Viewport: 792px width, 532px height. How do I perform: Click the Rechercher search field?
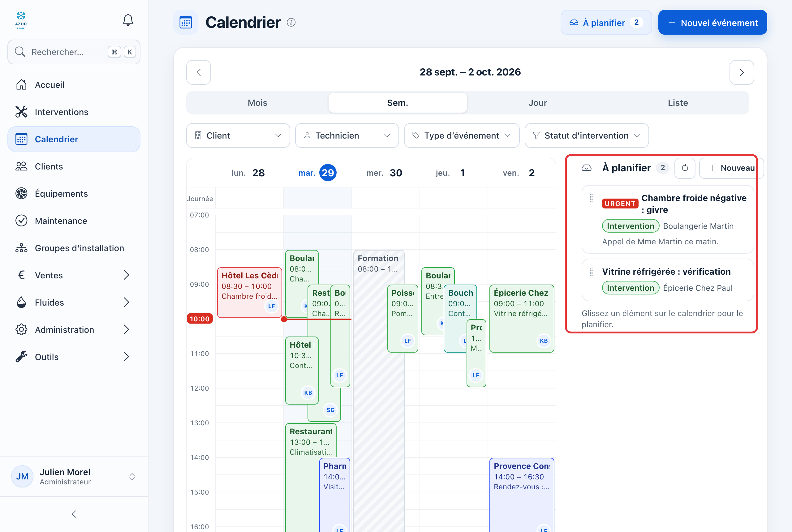(x=74, y=52)
